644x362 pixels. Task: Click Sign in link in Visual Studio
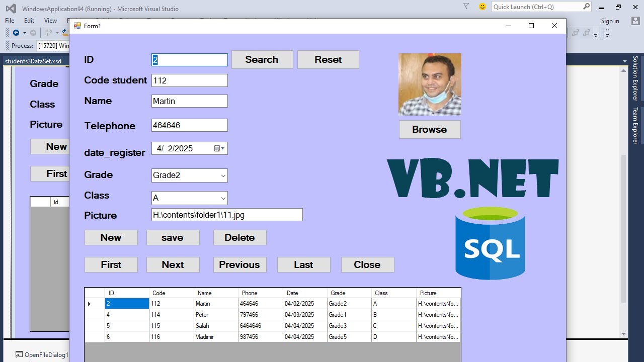[x=610, y=21]
